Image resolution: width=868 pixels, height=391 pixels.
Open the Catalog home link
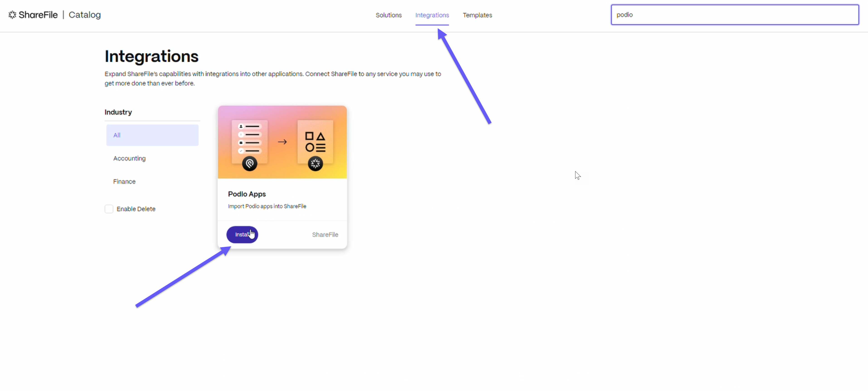(x=85, y=15)
